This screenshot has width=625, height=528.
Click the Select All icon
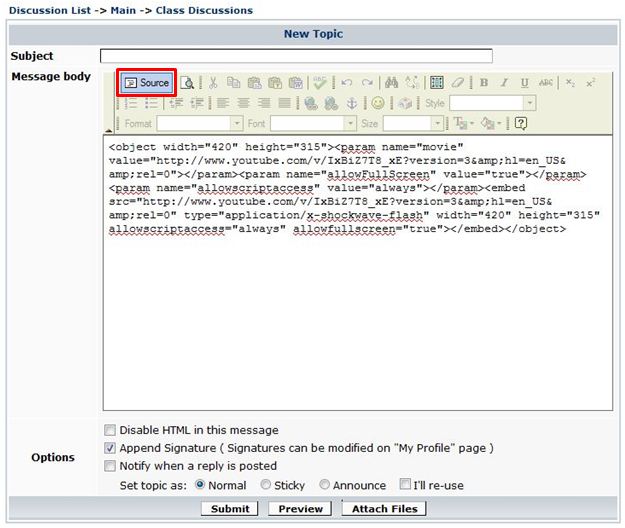pos(437,82)
